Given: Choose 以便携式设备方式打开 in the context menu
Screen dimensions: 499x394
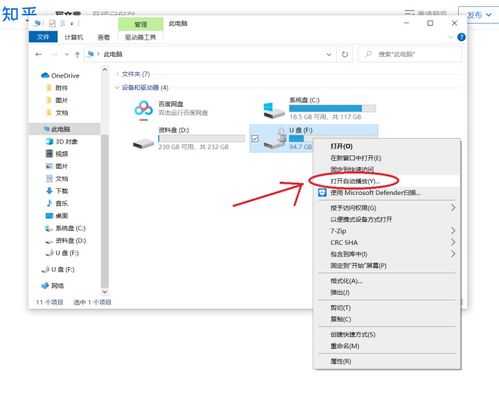Looking at the screenshot, I should pos(387,219).
